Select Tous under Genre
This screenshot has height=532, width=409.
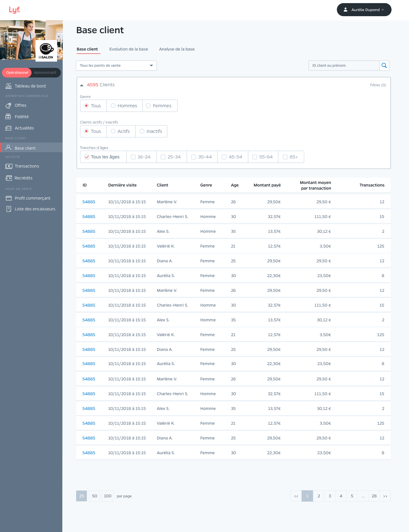coord(93,106)
